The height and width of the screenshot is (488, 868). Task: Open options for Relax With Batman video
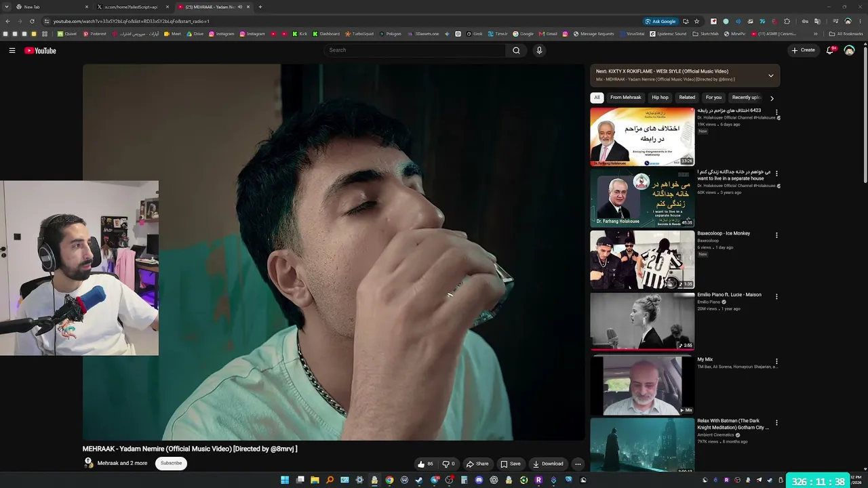(x=776, y=423)
